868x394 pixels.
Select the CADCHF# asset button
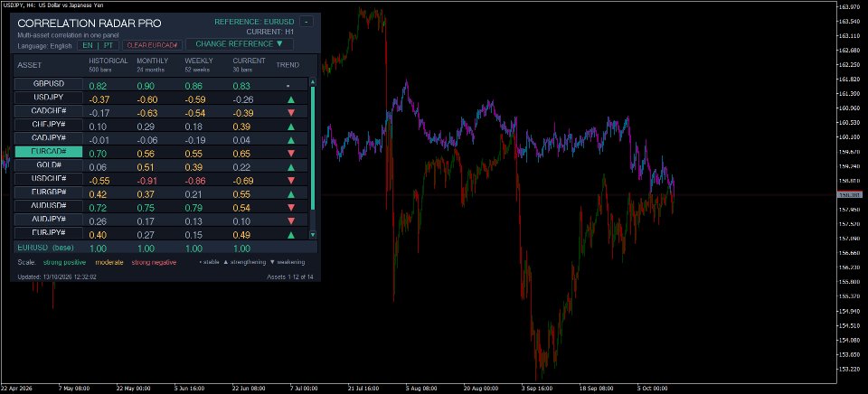[49, 110]
